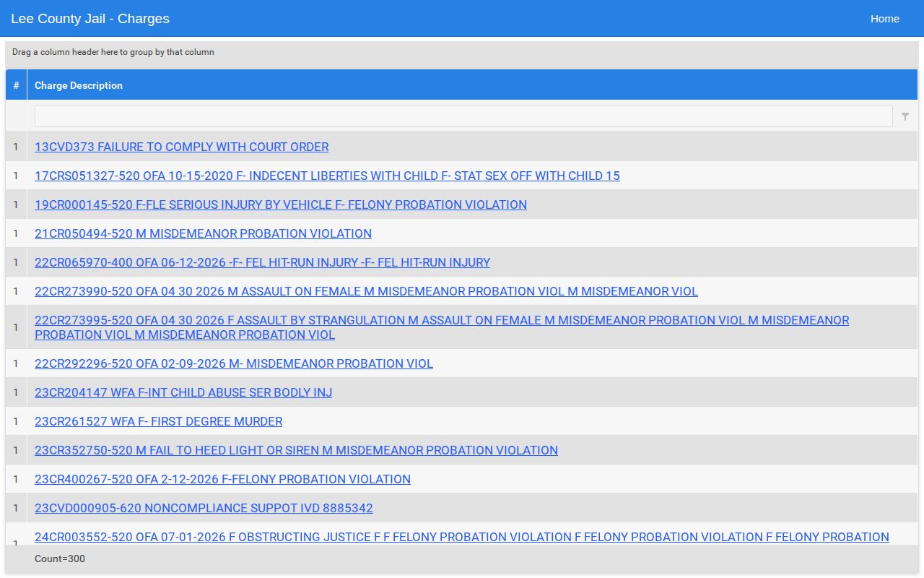Open charge 22CR292296-520 OFA 02-09-2026

tap(234, 363)
